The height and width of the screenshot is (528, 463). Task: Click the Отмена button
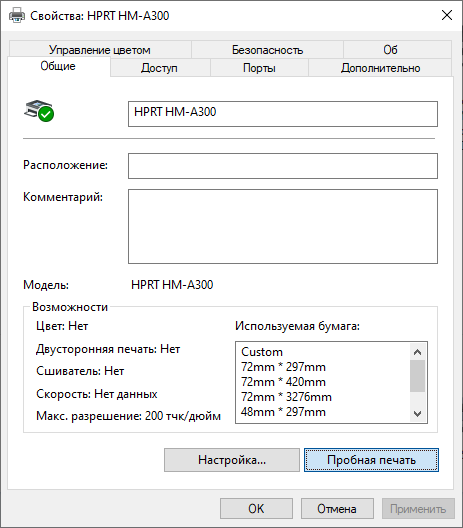337,508
